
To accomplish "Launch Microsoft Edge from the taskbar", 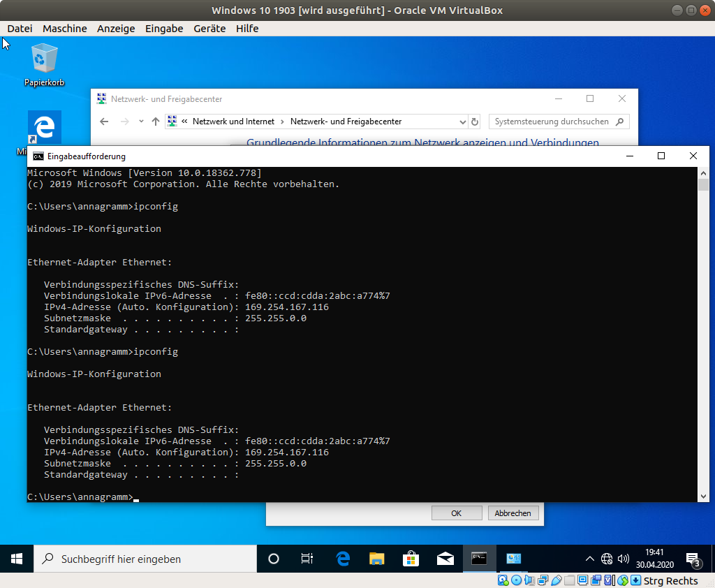I will point(342,559).
